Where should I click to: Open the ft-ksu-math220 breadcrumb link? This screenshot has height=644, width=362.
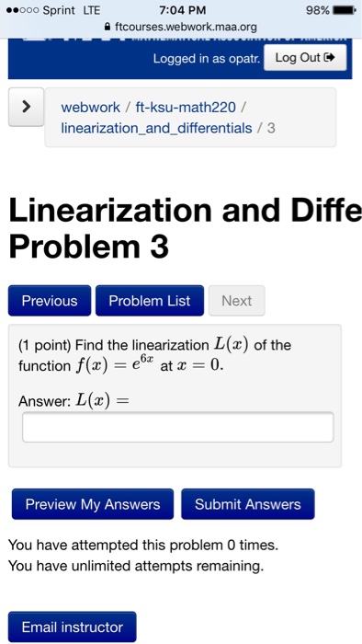[x=186, y=108]
